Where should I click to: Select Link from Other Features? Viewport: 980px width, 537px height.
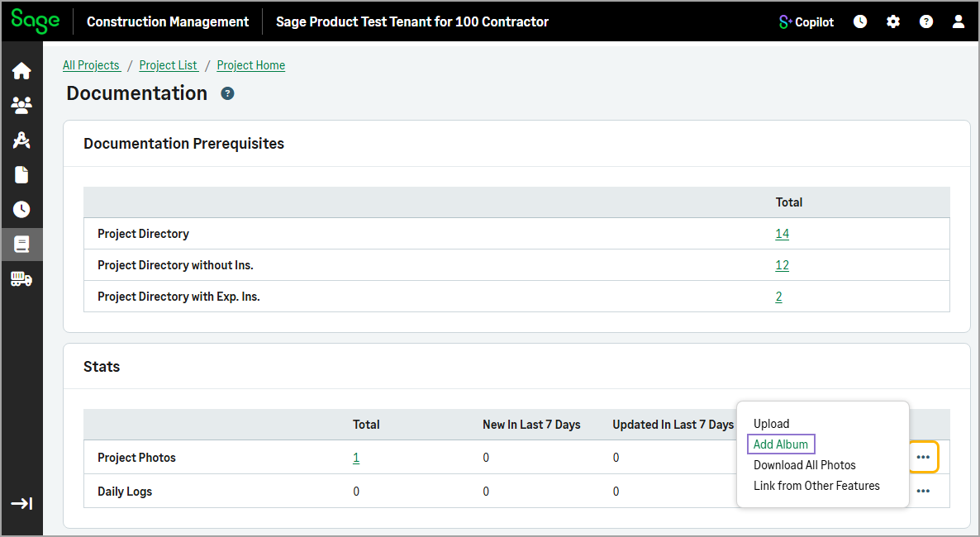click(x=816, y=486)
